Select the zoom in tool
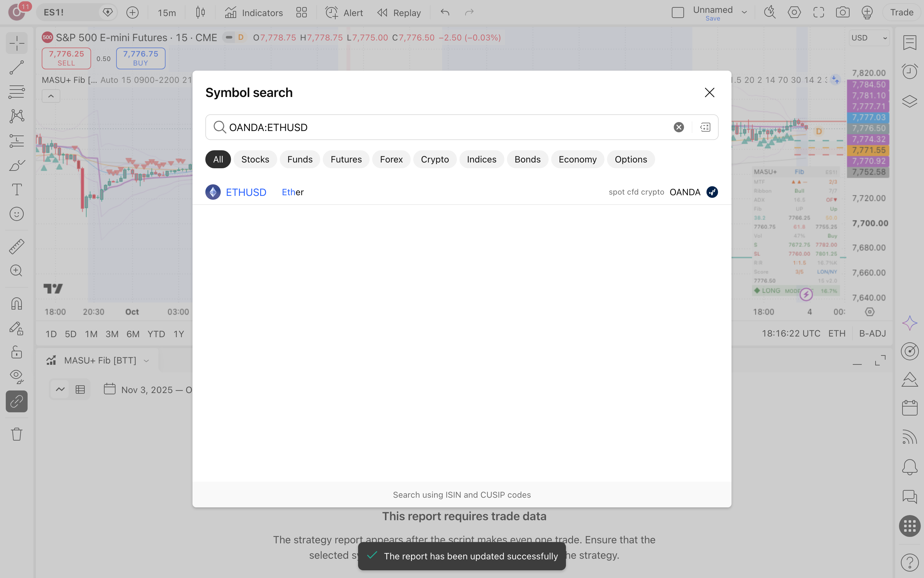The image size is (924, 578). tap(16, 271)
